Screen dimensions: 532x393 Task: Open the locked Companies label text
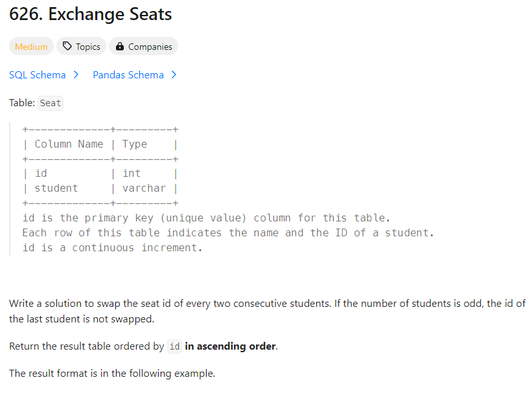(150, 47)
